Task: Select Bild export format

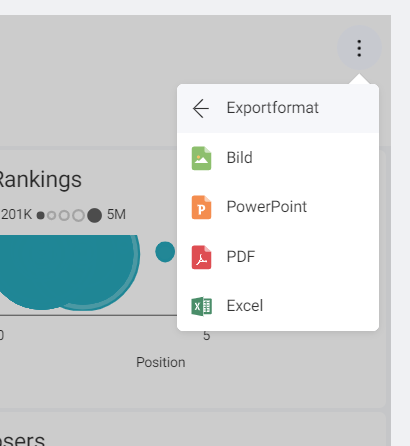Action: (x=278, y=158)
